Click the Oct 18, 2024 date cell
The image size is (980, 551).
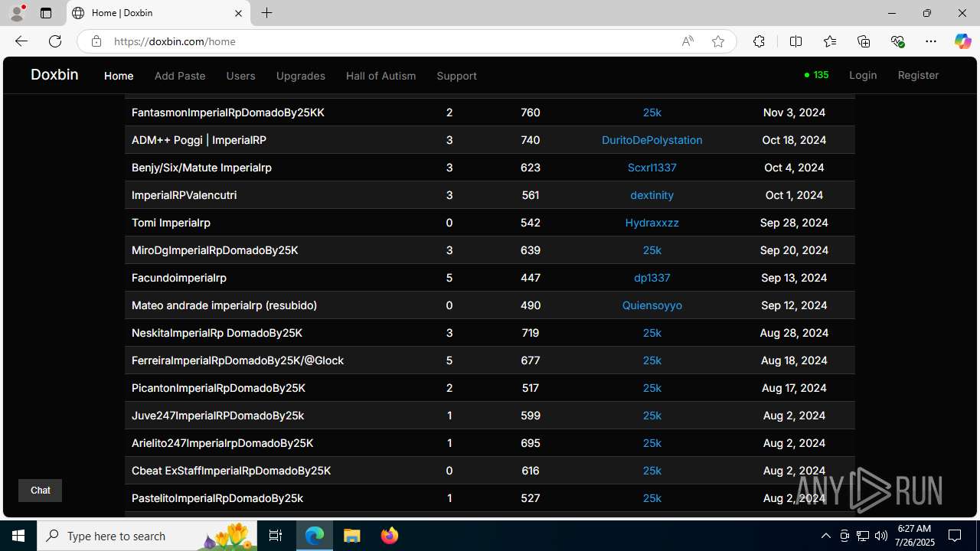click(x=794, y=140)
